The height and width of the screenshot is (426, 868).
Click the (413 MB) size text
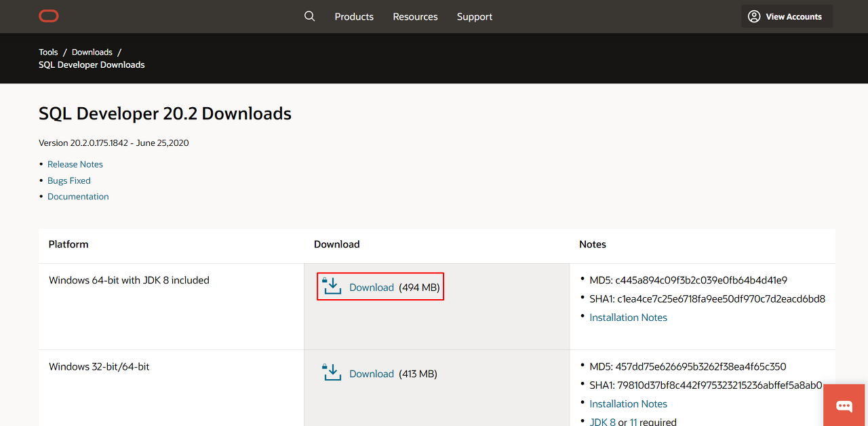point(418,374)
